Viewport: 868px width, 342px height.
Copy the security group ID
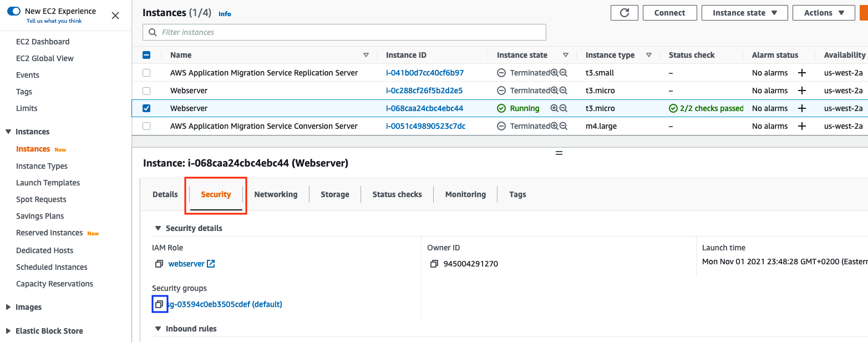coord(159,304)
